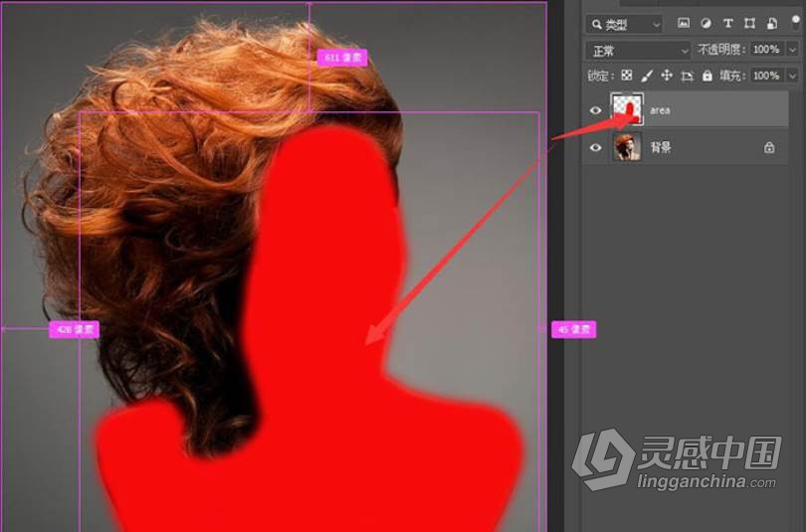Click the lock all padlock icon
Image resolution: width=806 pixels, height=532 pixels.
(x=707, y=76)
